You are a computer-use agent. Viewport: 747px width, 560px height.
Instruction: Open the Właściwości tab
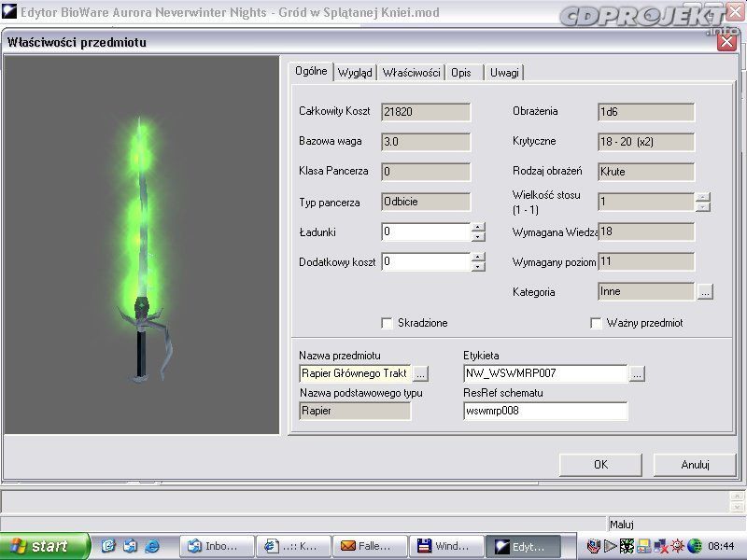[x=411, y=73]
